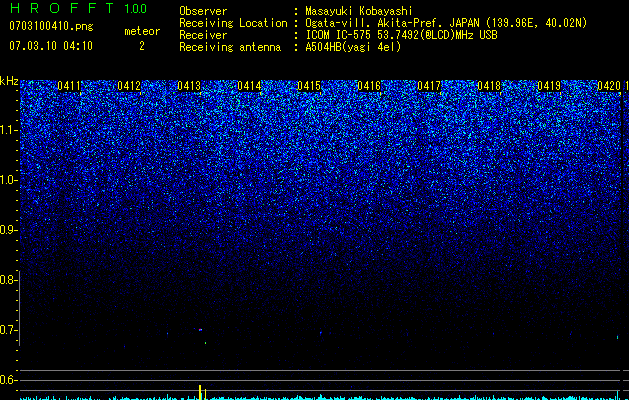Click the 1.0 kHz axis label
629x400 pixels.
coord(9,180)
